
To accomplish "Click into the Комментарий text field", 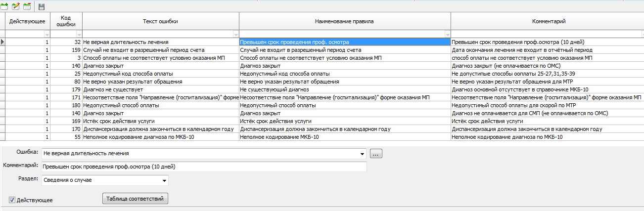I will (204, 167).
